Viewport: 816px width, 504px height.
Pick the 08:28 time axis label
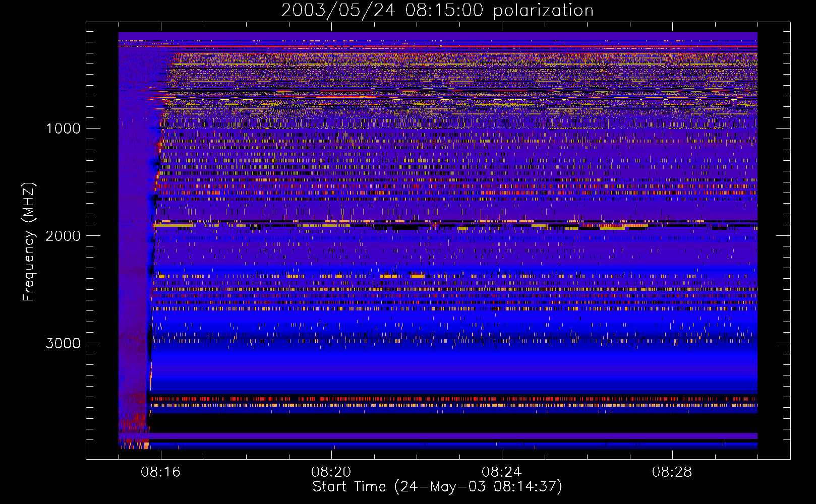click(672, 472)
